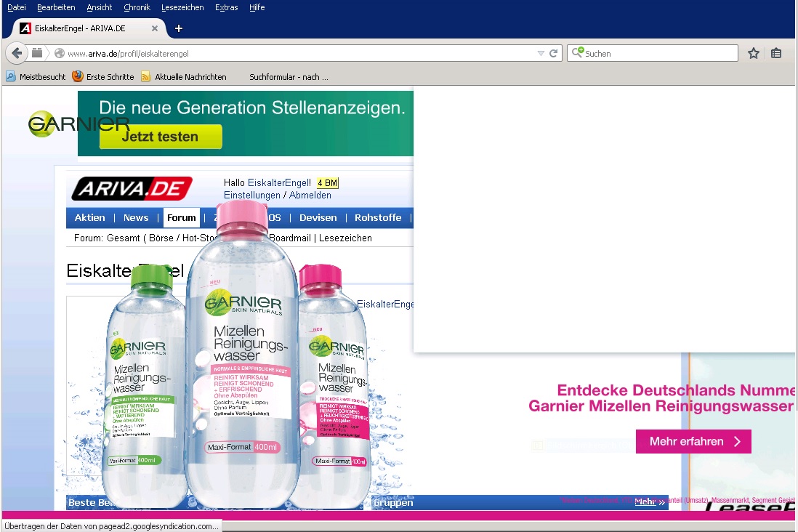
Task: Open the EiskalterEngel profile link in greeting
Action: 278,182
